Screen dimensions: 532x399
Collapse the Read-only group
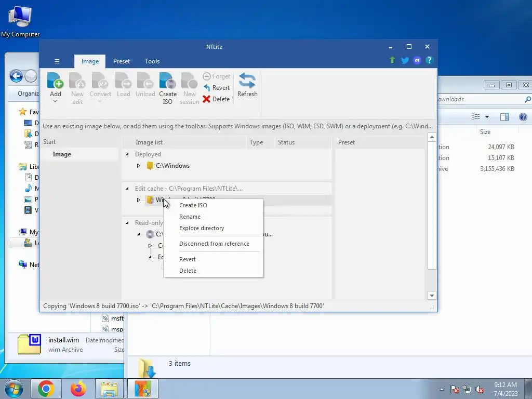tap(127, 222)
